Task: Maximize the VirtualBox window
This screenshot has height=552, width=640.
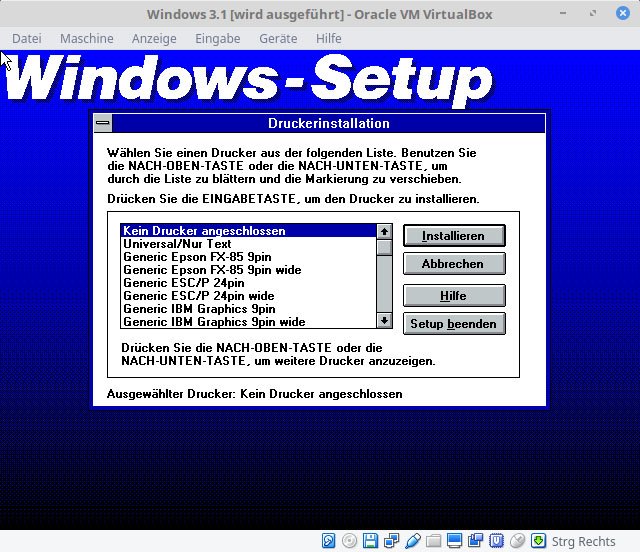Action: pyautogui.click(x=593, y=13)
